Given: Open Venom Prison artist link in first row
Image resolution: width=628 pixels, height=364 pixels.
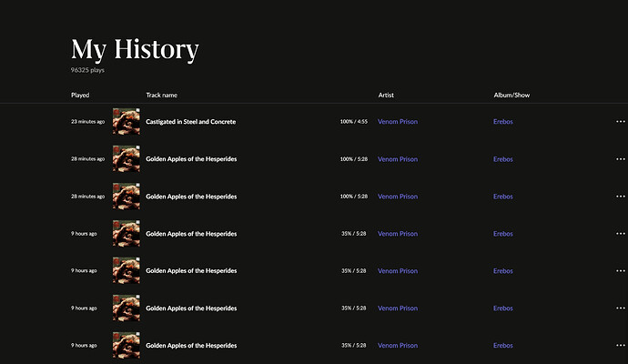Looking at the screenshot, I should point(398,122).
